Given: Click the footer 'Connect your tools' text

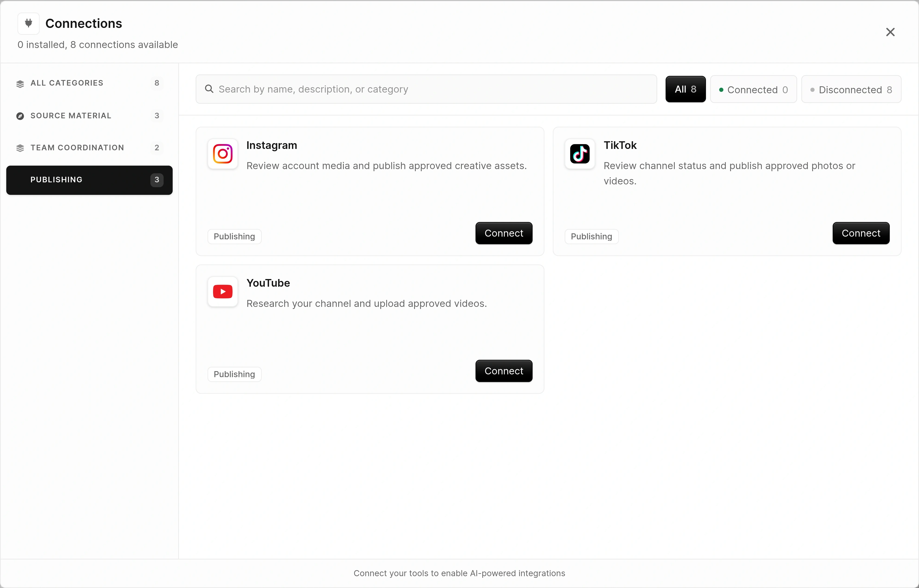Looking at the screenshot, I should (459, 573).
